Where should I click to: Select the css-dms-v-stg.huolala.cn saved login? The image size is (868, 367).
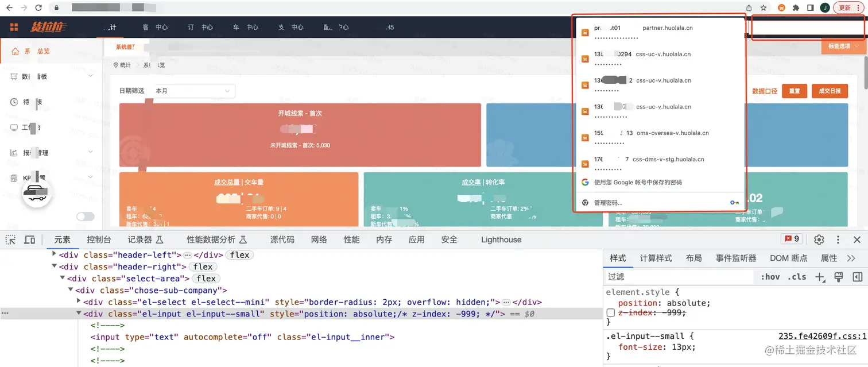tap(660, 164)
